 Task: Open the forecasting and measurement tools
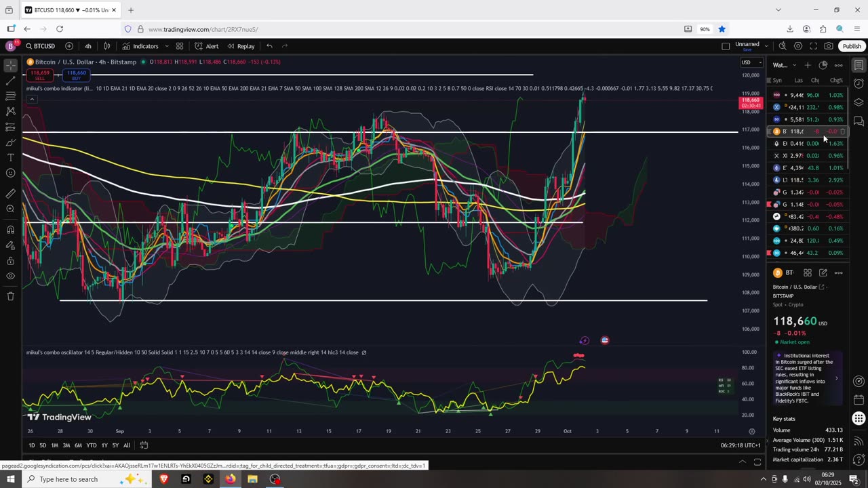point(11,127)
